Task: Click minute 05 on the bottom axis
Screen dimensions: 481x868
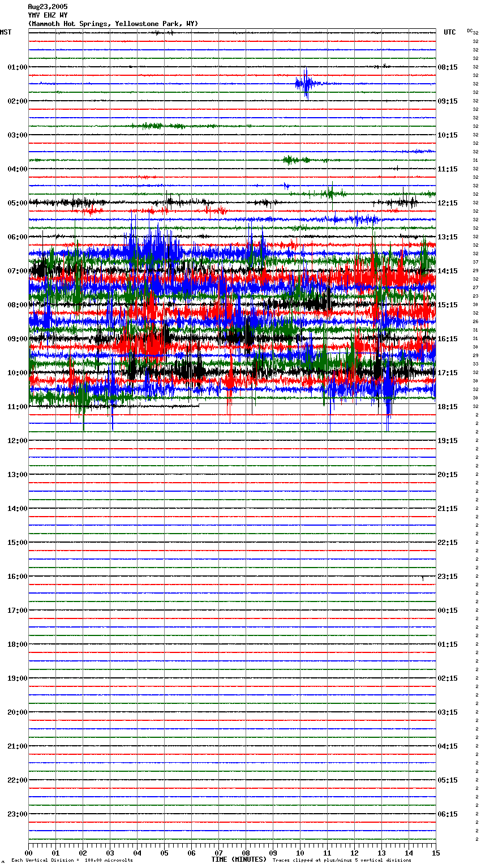Action: (x=164, y=853)
